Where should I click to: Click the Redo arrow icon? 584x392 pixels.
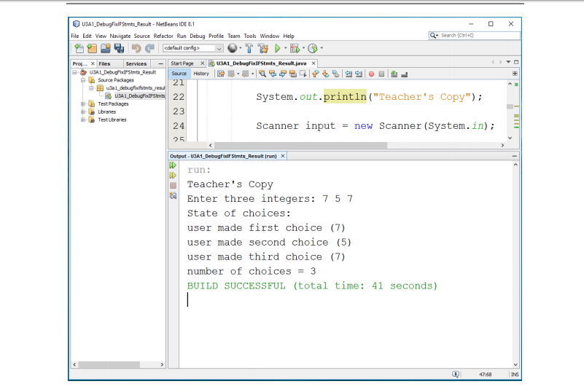(149, 48)
